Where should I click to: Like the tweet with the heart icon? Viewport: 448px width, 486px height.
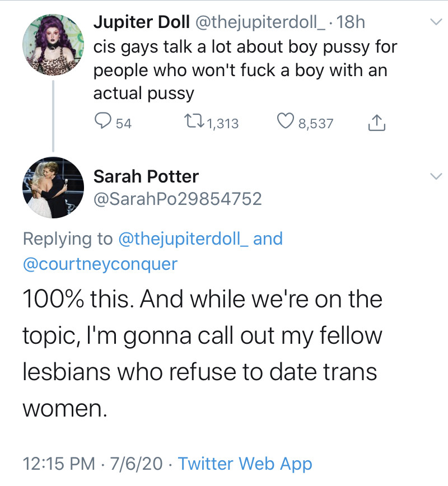(286, 122)
